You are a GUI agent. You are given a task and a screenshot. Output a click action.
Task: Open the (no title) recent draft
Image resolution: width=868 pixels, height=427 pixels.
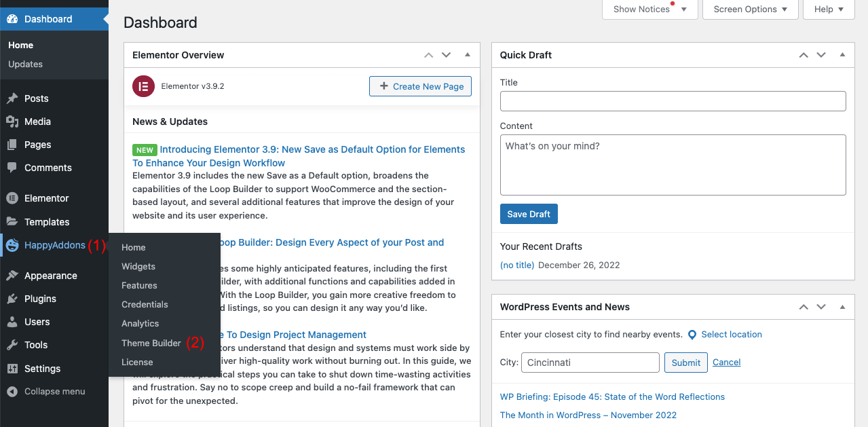[517, 265]
